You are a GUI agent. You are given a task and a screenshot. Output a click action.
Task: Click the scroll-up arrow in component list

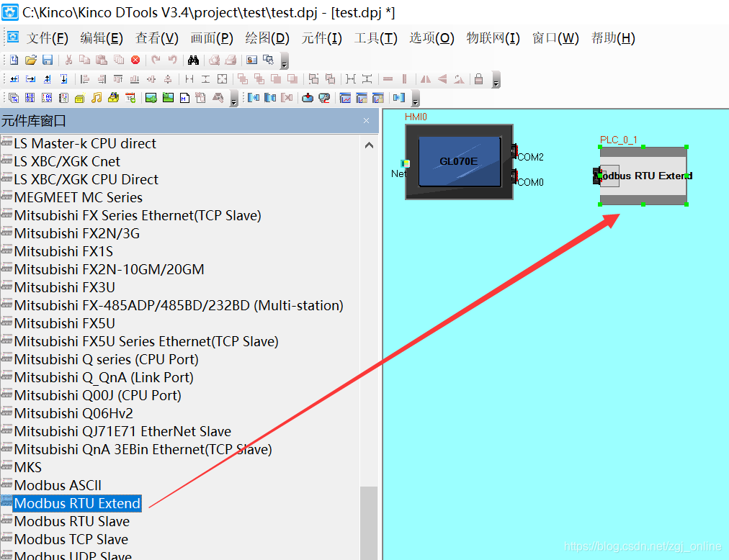point(369,145)
